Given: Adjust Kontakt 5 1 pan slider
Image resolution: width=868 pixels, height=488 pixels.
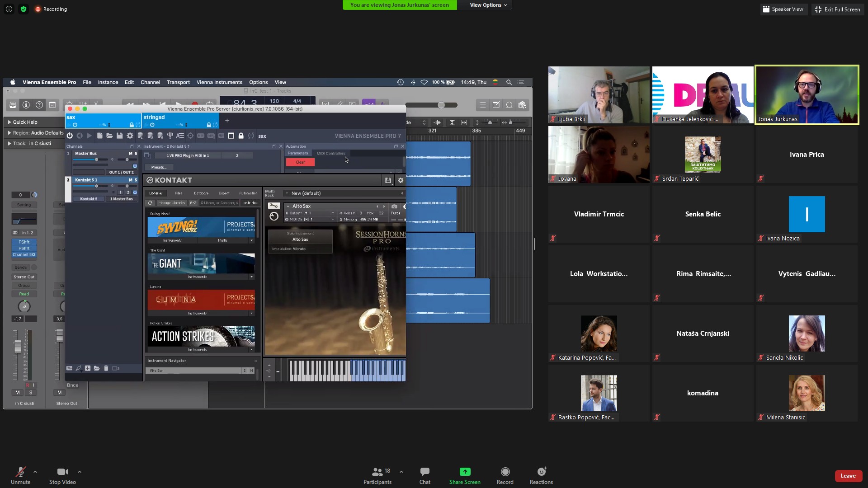Looking at the screenshot, I should tap(127, 186).
